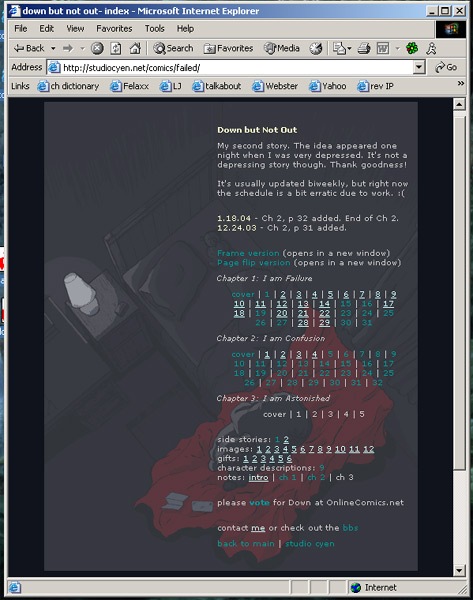The width and height of the screenshot is (473, 600).
Task: Open the Frame version link
Action: click(x=248, y=253)
